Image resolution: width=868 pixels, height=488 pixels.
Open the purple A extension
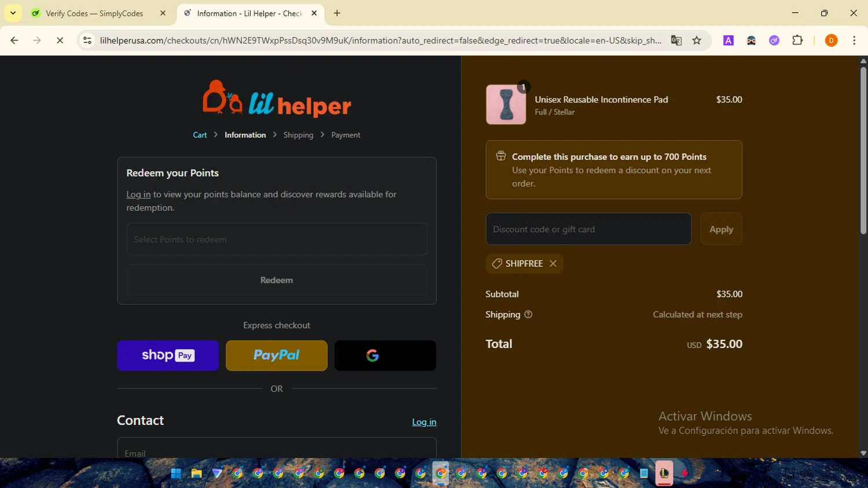(729, 41)
